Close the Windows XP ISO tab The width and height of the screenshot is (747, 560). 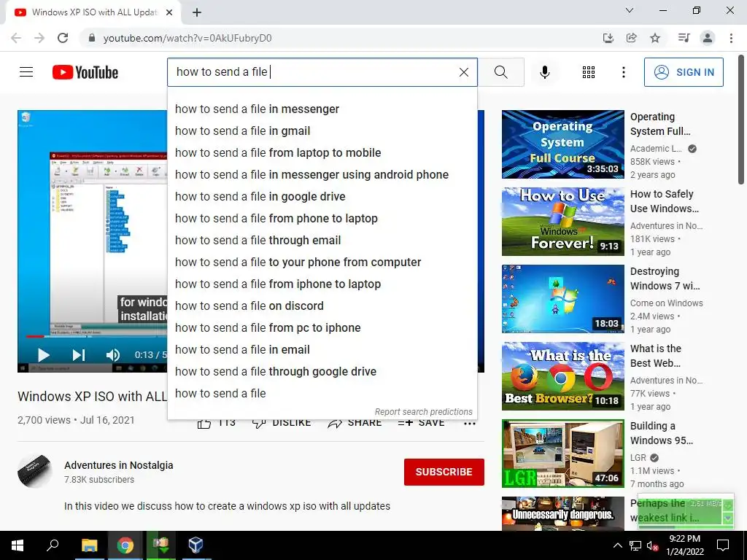[x=169, y=12]
